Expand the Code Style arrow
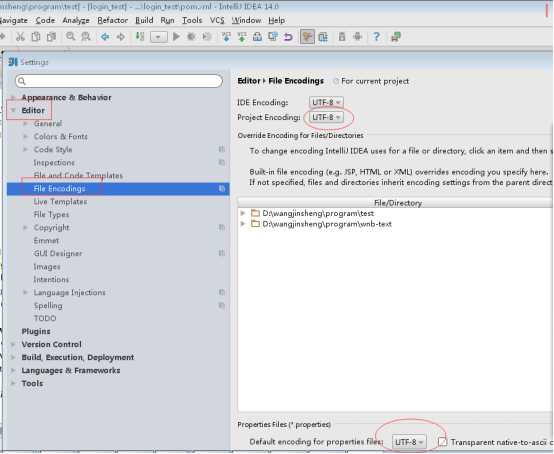 tap(25, 149)
